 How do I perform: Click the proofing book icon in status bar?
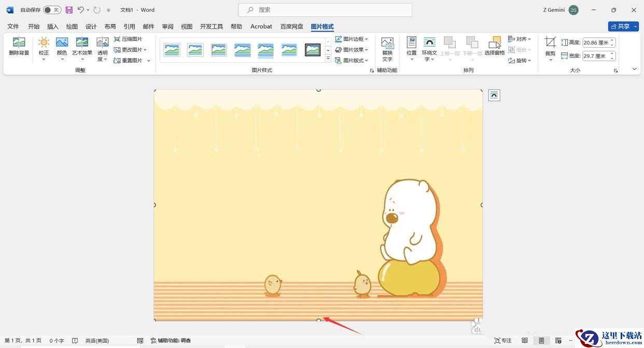pyautogui.click(x=75, y=341)
